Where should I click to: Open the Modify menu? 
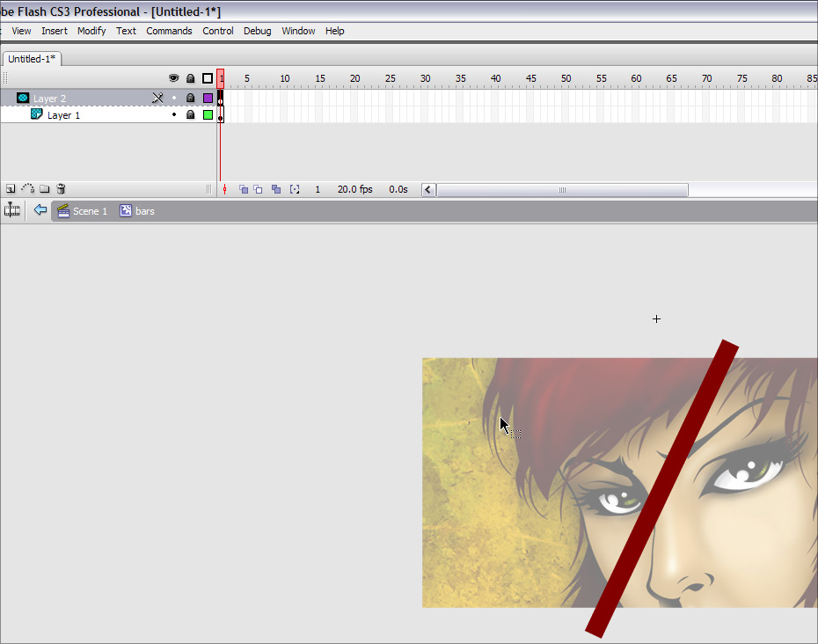coord(91,31)
